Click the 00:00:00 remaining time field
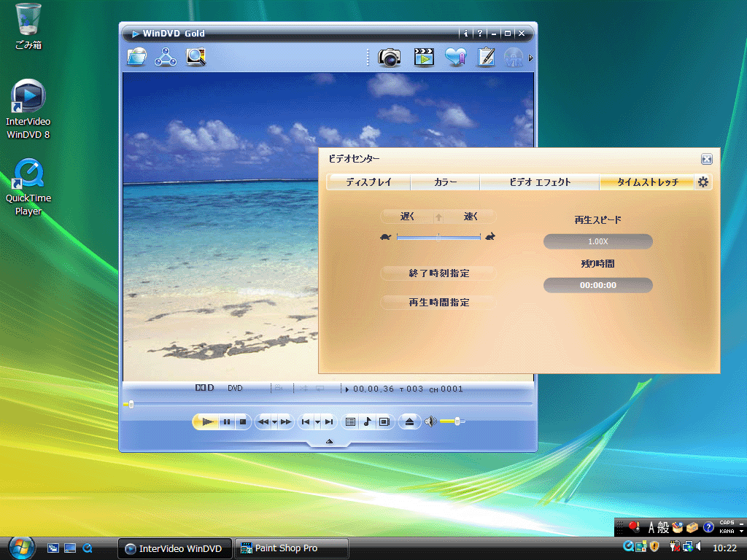This screenshot has height=560, width=747. 598,285
